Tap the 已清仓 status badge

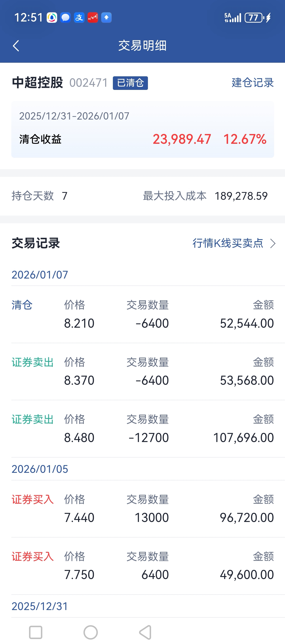pos(130,83)
